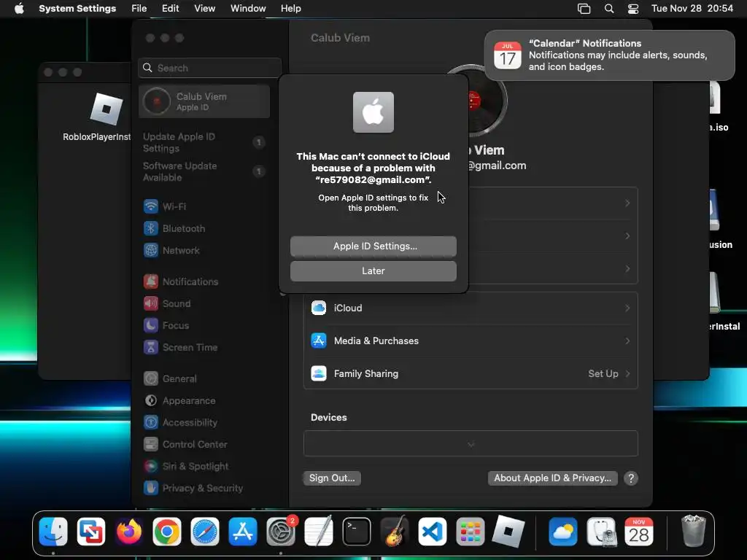Open the File menu
Image resolution: width=747 pixels, height=560 pixels.
139,9
